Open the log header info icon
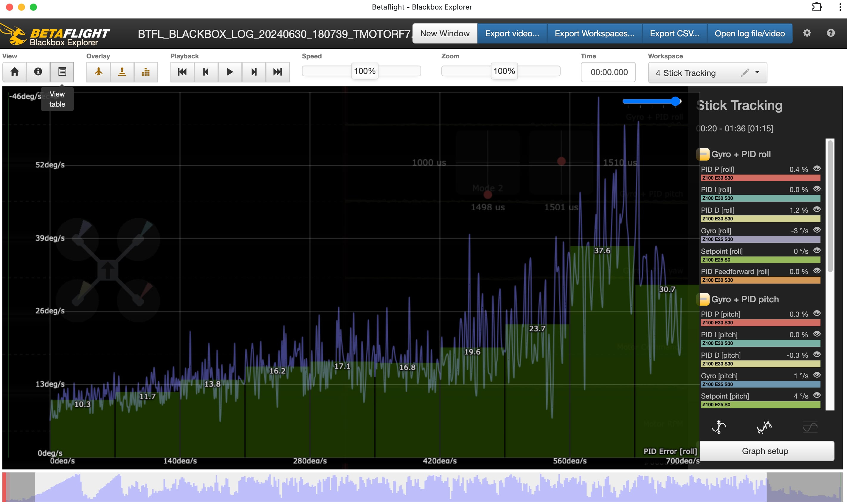 pyautogui.click(x=38, y=72)
